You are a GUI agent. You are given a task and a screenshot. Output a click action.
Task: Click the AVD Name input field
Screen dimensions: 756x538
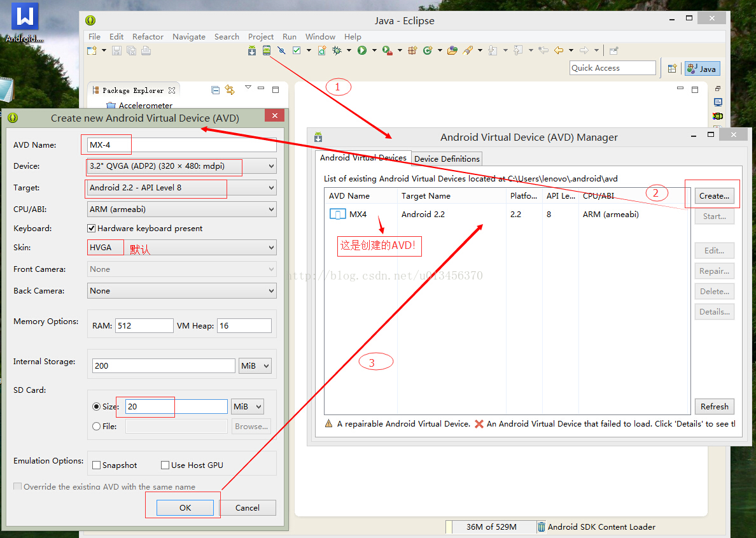pos(181,145)
